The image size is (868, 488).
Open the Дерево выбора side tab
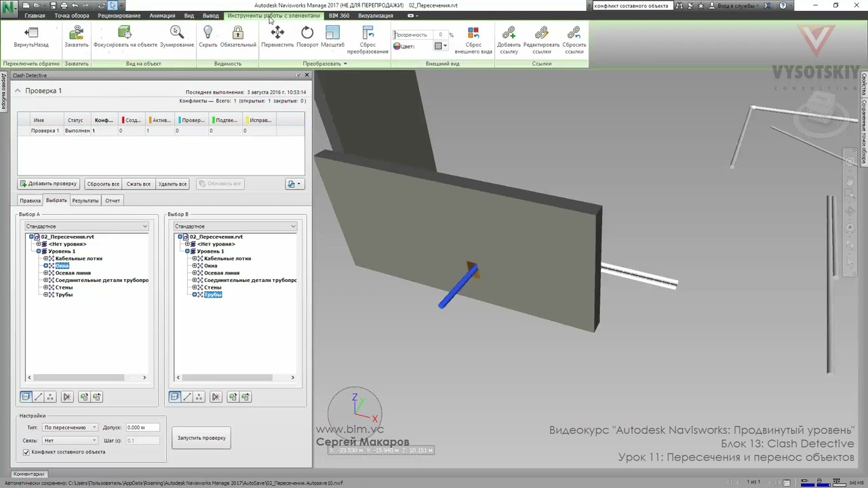tap(3, 92)
